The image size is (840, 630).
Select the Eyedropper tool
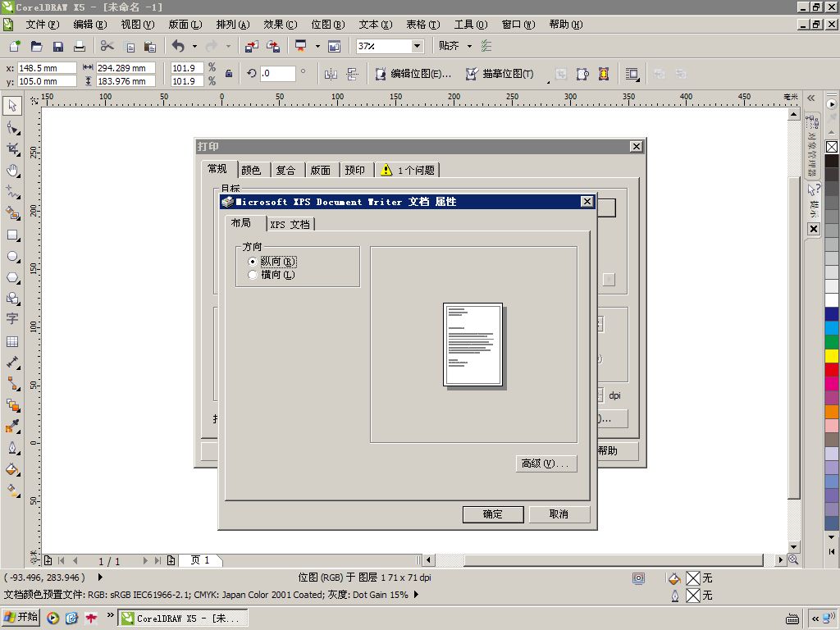[12, 427]
